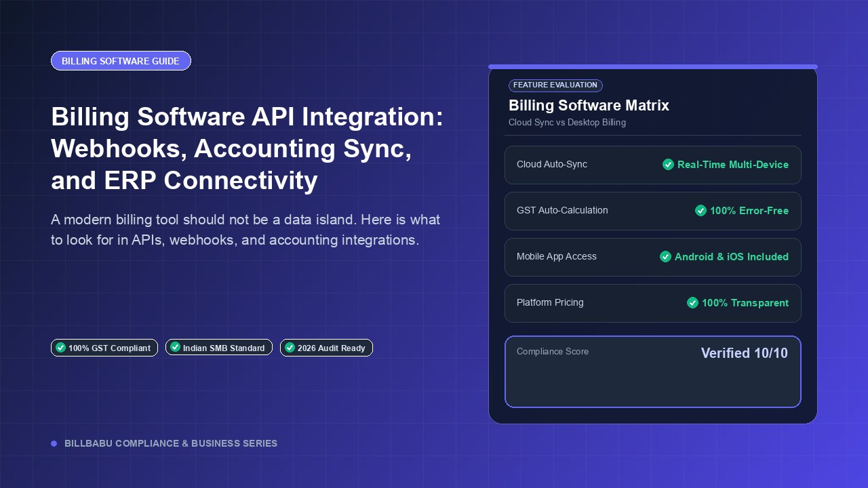The height and width of the screenshot is (488, 868).
Task: Select the Cloud Auto-Sync row
Action: 653,165
